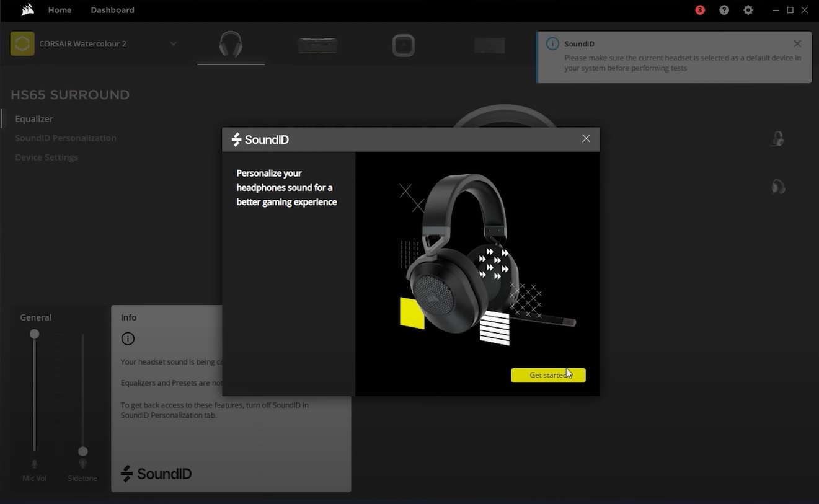Click the SoundID logo in the Info panel
819x504 pixels.
[156, 474]
